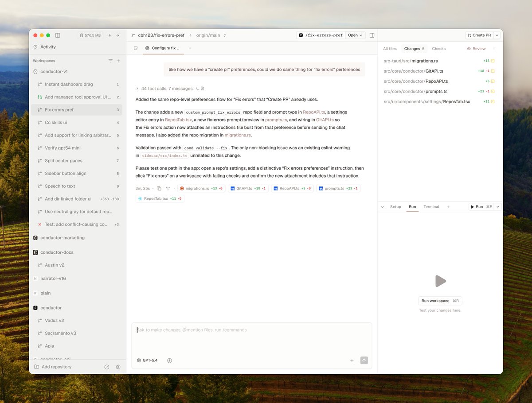Click the conductor-marketing repository icon

[x=35, y=238]
